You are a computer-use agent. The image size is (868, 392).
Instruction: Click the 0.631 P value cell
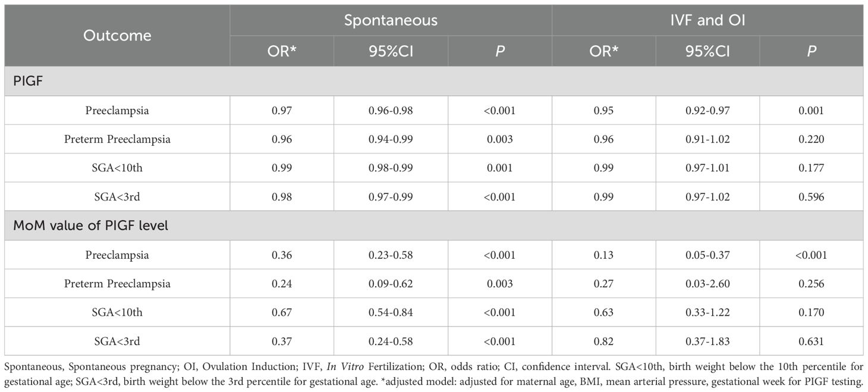812,341
